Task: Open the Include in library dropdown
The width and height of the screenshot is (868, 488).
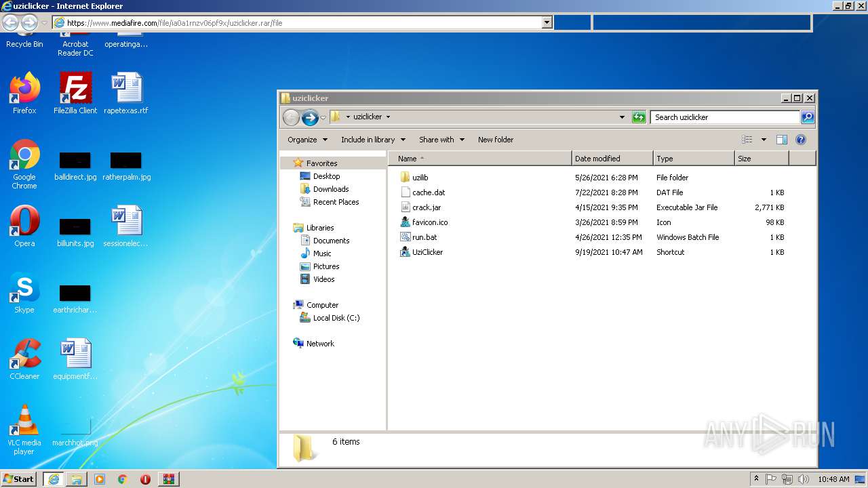Action: [x=373, y=140]
